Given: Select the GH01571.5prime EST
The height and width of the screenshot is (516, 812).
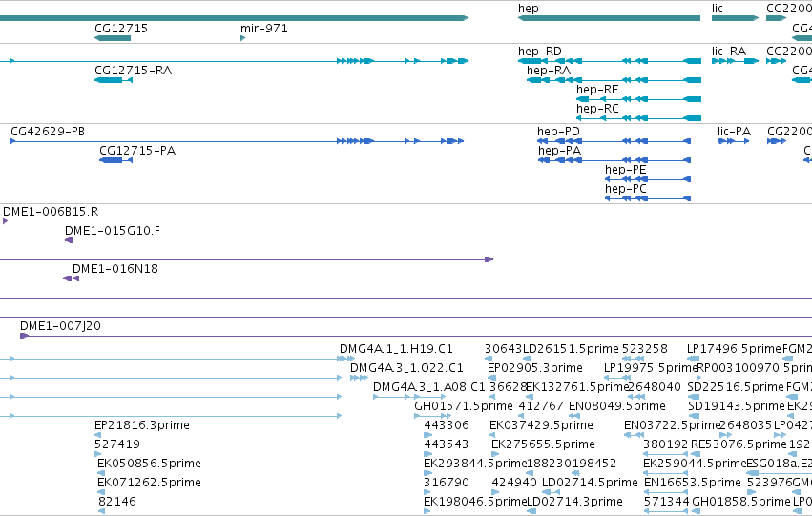Looking at the screenshot, I should coord(432,416).
